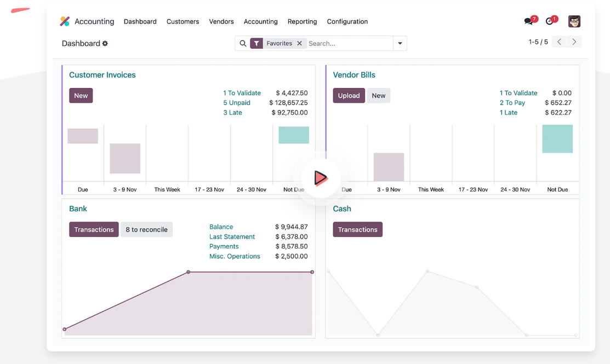The width and height of the screenshot is (610, 364).
Task: Open the Misc. Operations link
Action: (235, 256)
